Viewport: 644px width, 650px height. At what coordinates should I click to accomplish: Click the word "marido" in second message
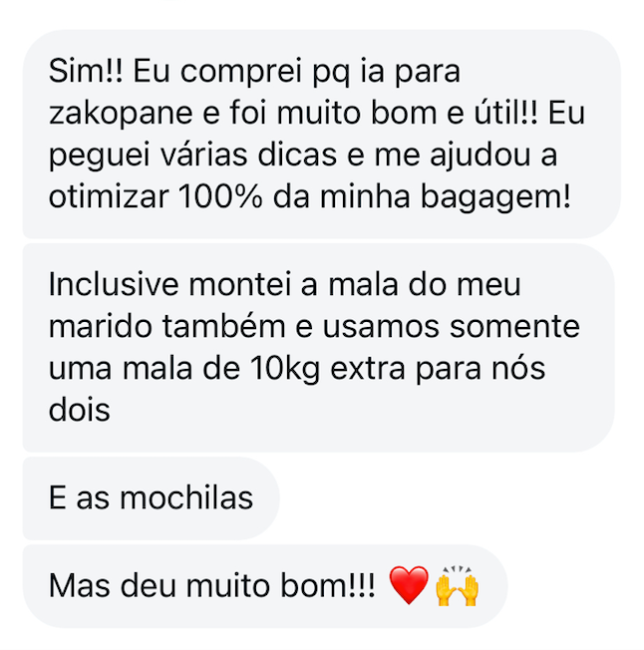point(101,326)
